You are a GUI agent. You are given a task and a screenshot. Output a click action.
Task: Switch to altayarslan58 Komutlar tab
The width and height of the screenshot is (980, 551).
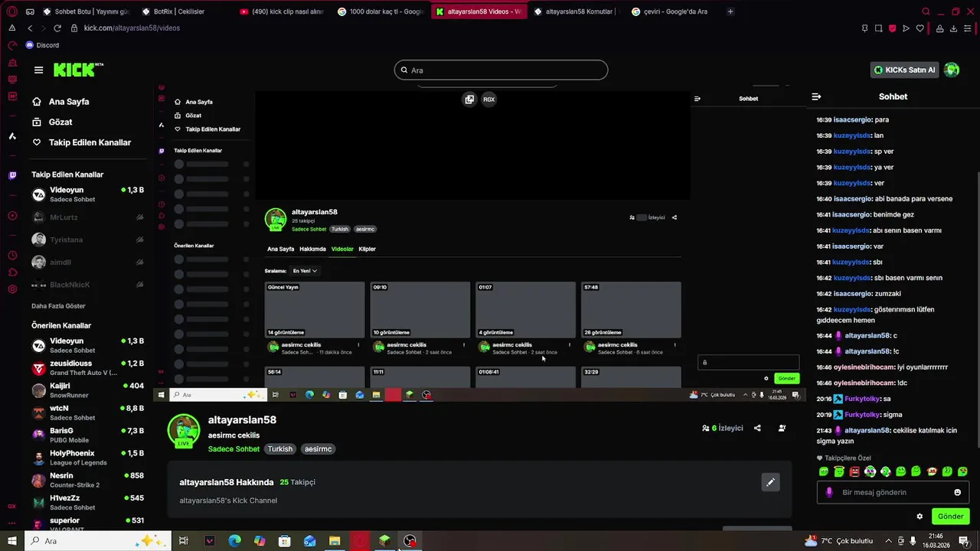pos(577,11)
